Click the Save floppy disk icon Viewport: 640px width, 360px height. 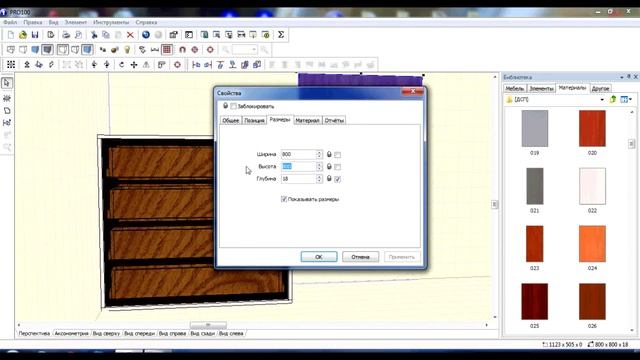(x=35, y=35)
